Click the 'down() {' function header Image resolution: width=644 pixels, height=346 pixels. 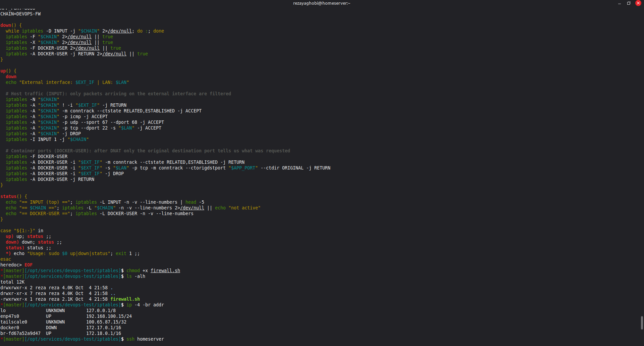[11, 25]
